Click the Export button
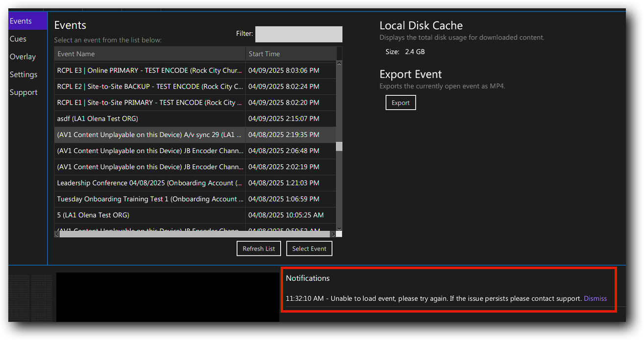Screen dimensions: 644x340 [x=400, y=103]
